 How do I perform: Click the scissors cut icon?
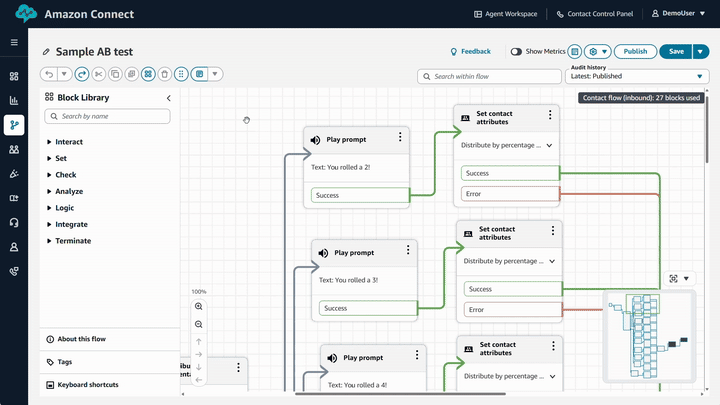98,74
